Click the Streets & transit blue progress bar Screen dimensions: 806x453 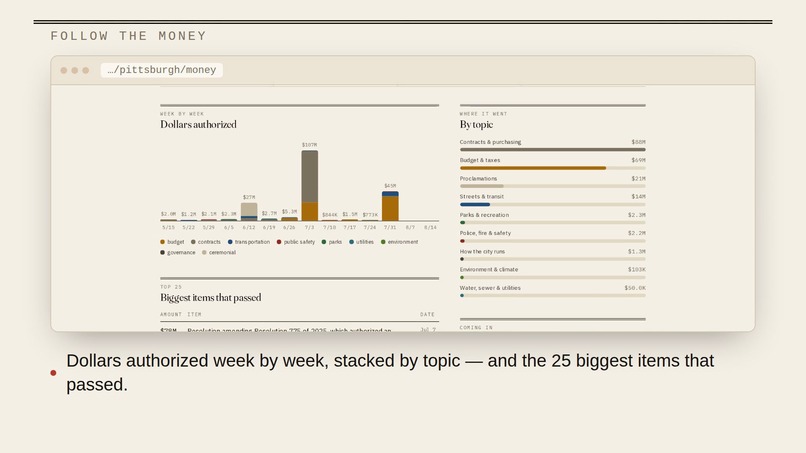[x=475, y=205]
